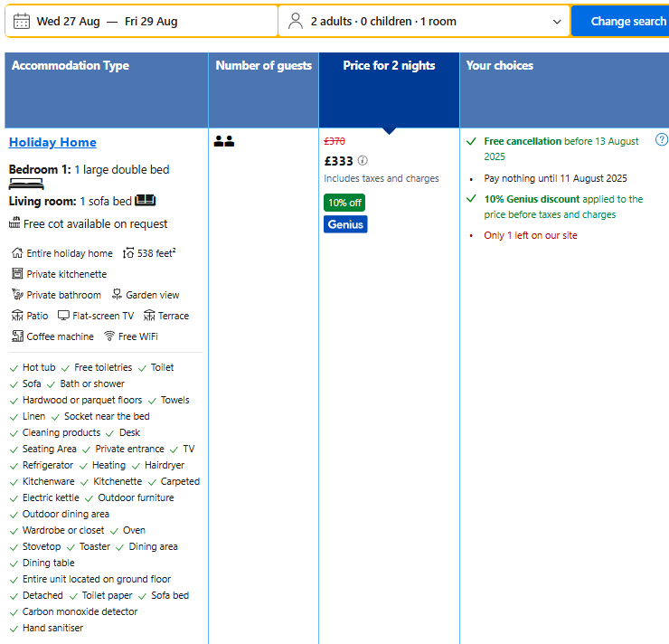Click the flat-screen TV icon
Image resolution: width=669 pixels, height=644 pixels.
click(x=63, y=316)
